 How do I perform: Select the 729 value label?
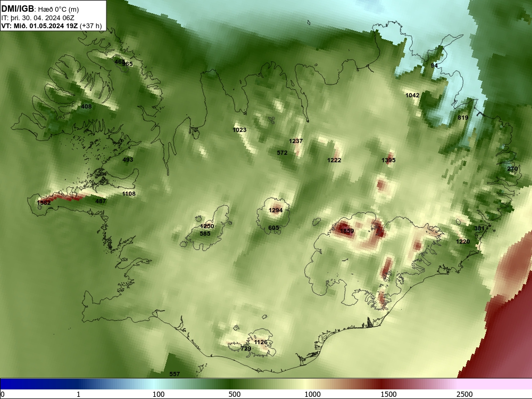(x=246, y=349)
